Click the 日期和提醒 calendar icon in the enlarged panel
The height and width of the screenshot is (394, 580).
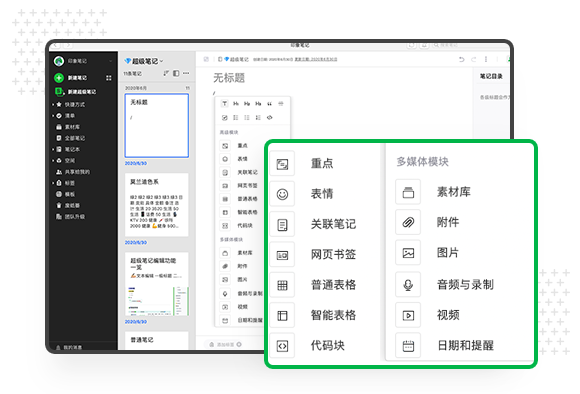pyautogui.click(x=408, y=346)
